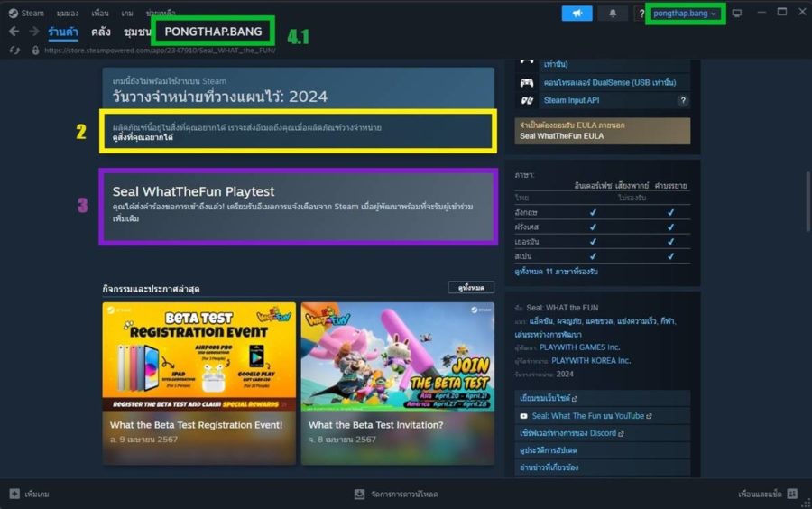812x509 pixels.
Task: Open the fifth menu in the top bar
Action: (x=160, y=13)
